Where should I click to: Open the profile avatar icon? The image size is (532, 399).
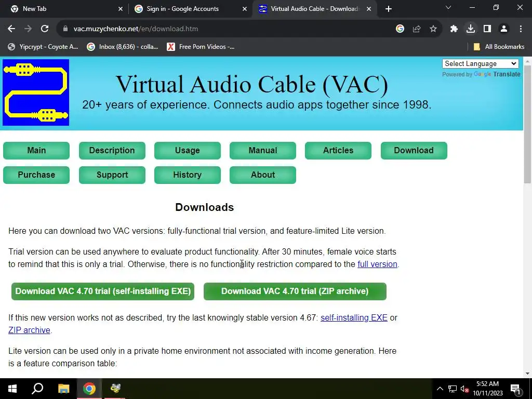(504, 29)
